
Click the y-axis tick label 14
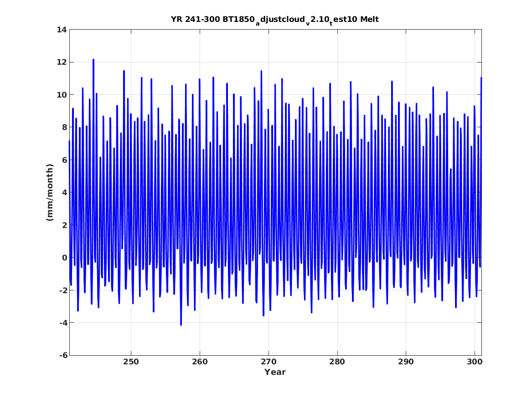coord(62,30)
